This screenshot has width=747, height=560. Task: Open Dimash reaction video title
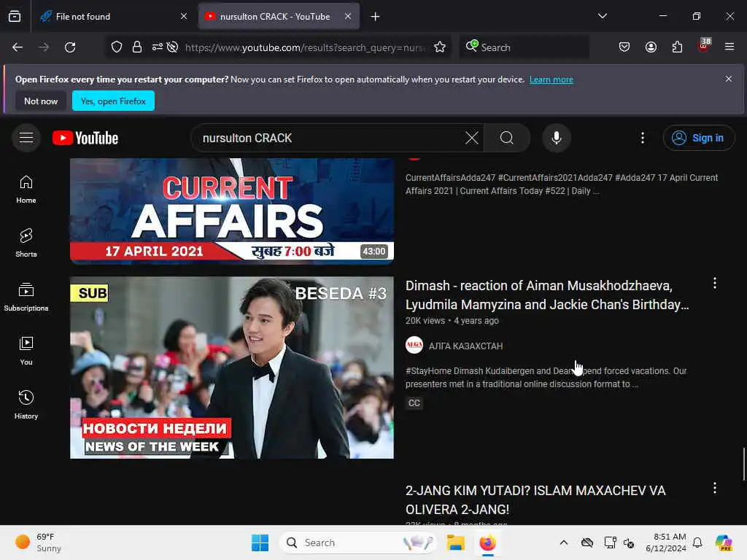point(547,295)
